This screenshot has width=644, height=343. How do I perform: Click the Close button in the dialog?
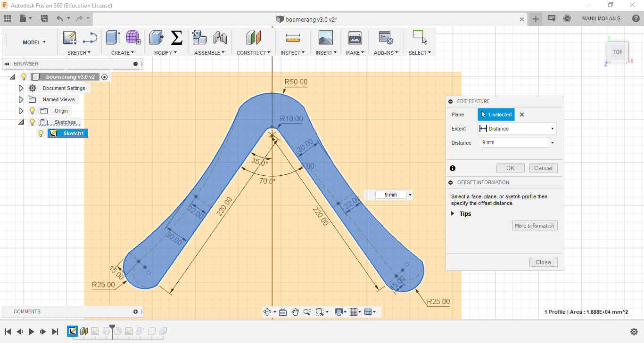click(543, 262)
